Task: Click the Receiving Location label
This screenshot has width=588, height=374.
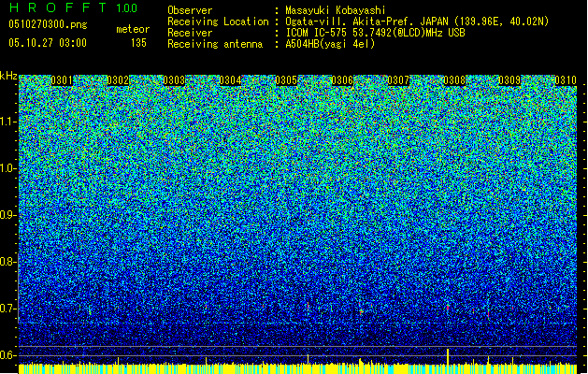Action: (218, 22)
